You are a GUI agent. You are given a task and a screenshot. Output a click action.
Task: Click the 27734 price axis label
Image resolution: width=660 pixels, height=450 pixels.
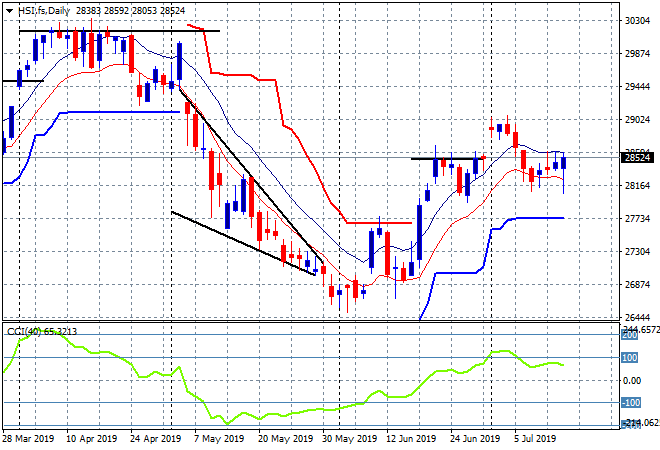click(x=637, y=218)
